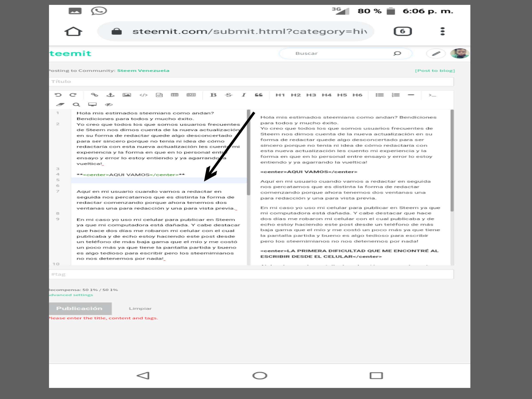The height and width of the screenshot is (399, 532).
Task: Click the pencil write-post icon
Action: tap(436, 53)
